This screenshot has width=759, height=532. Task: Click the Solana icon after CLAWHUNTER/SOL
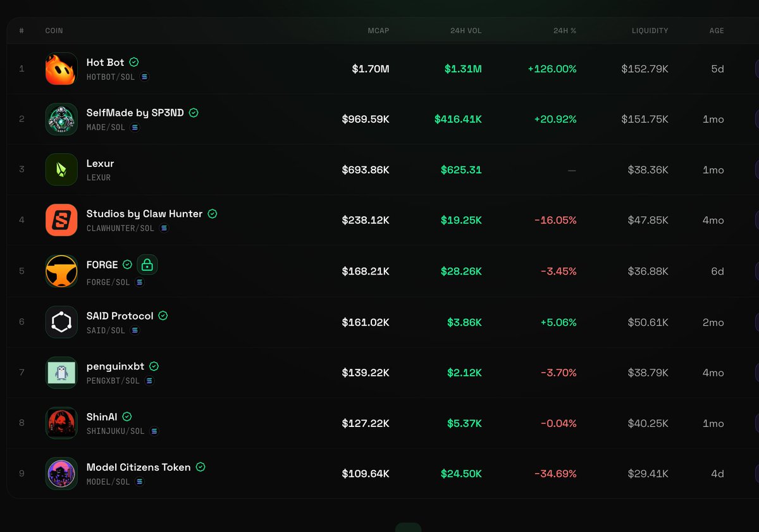pos(164,228)
